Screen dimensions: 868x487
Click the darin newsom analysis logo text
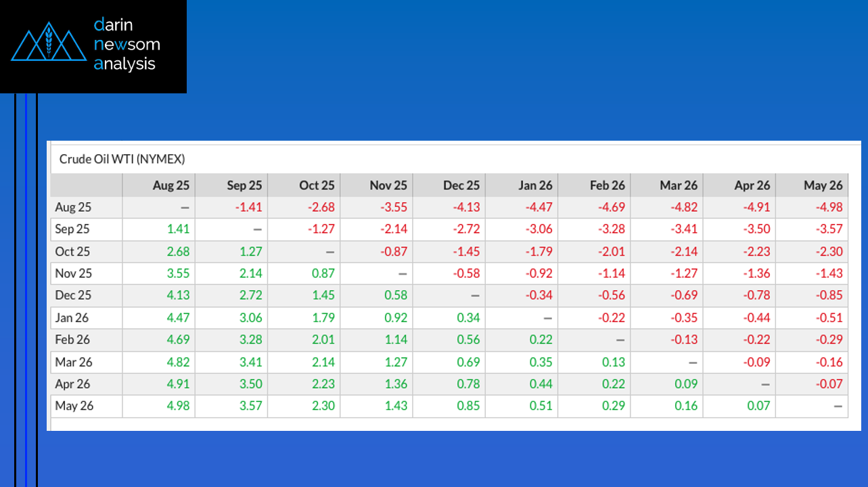127,45
